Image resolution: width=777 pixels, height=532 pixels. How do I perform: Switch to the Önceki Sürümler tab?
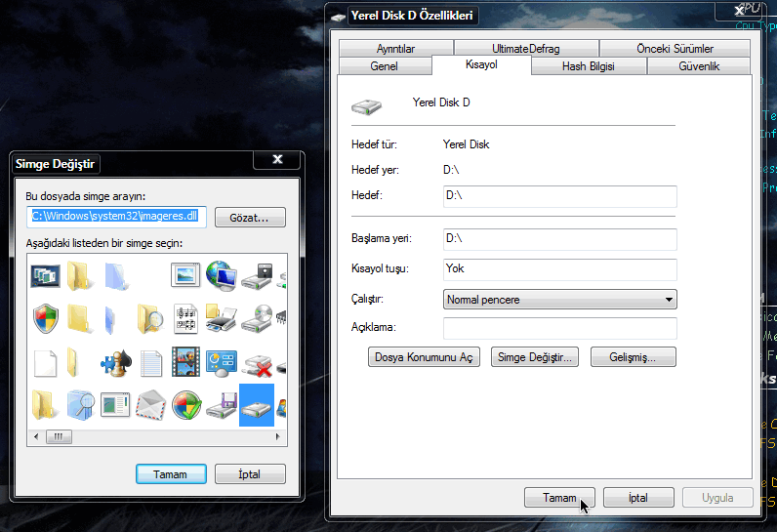point(675,49)
